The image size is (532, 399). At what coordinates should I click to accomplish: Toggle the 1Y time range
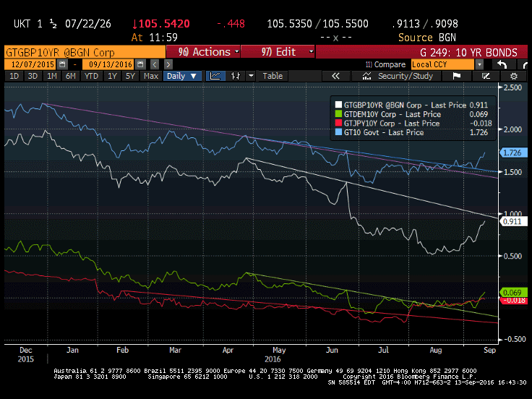tap(111, 76)
